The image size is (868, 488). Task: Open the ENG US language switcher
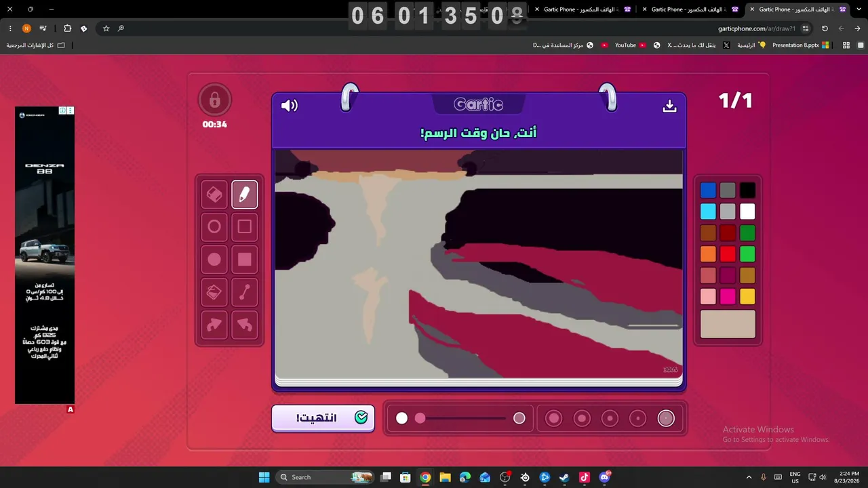tap(795, 477)
